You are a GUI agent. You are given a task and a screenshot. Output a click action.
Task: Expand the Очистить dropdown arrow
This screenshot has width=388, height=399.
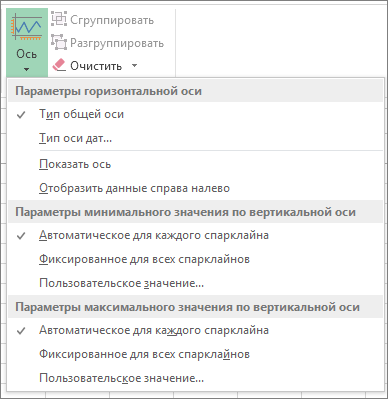[x=134, y=65]
